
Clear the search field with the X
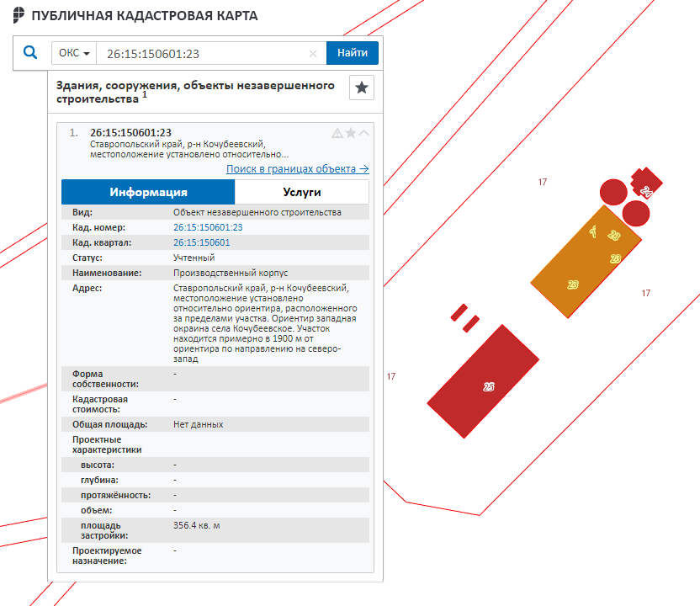point(313,53)
